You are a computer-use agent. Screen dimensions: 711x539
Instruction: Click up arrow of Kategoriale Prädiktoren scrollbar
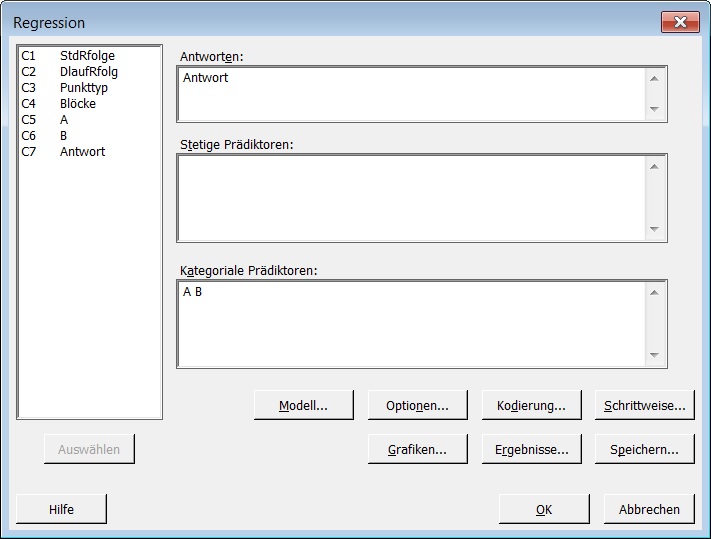coord(654,293)
